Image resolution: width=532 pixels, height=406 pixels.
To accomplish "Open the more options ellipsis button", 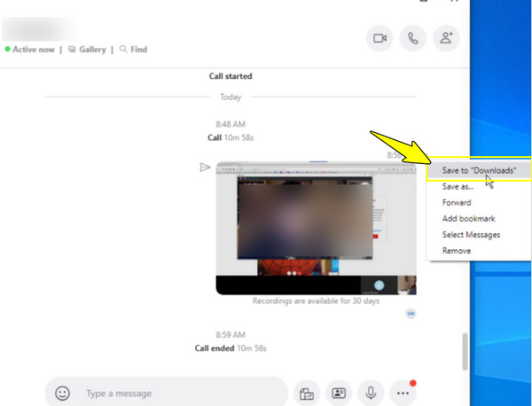I will click(x=403, y=393).
